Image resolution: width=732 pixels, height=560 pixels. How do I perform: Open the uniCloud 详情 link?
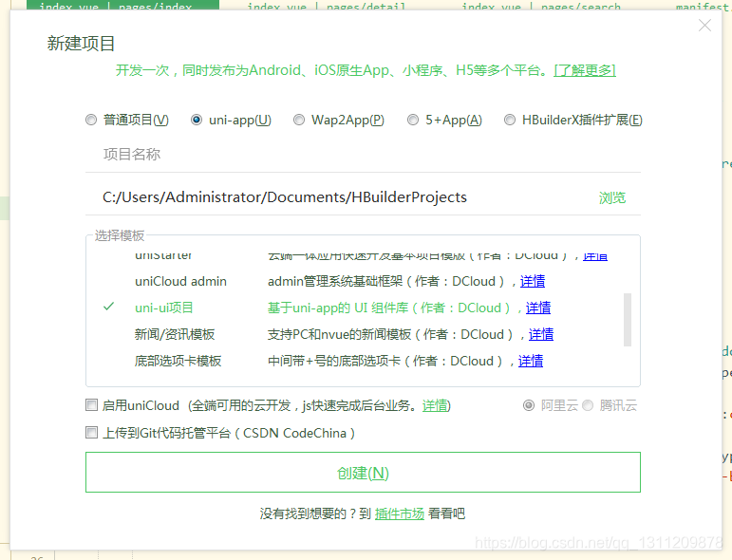tap(435, 405)
